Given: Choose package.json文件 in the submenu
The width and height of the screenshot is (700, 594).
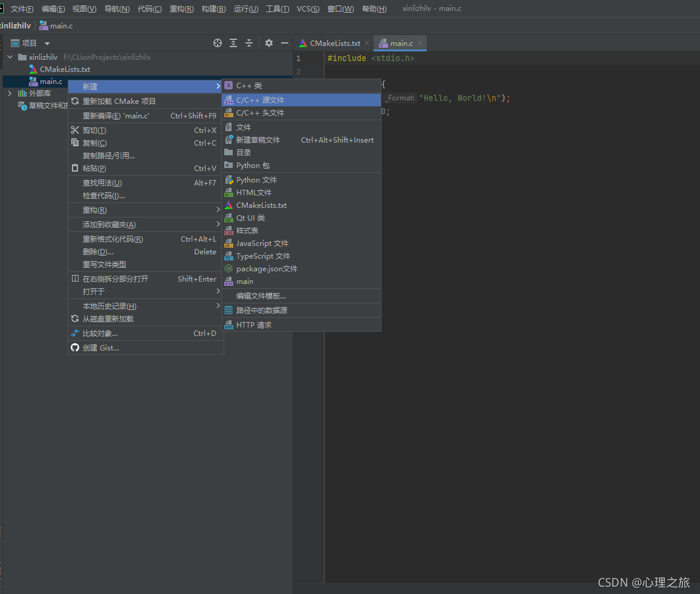Looking at the screenshot, I should click(x=302, y=269).
